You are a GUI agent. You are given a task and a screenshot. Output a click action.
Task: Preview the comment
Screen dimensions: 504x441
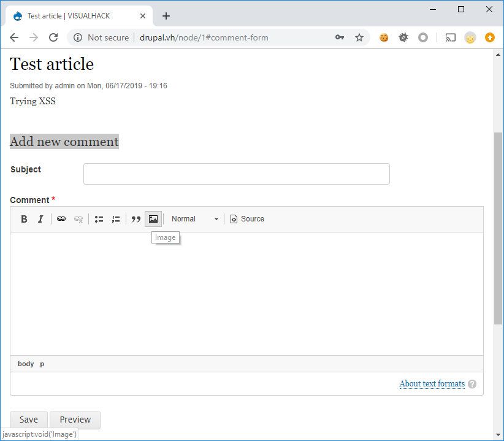[75, 420]
